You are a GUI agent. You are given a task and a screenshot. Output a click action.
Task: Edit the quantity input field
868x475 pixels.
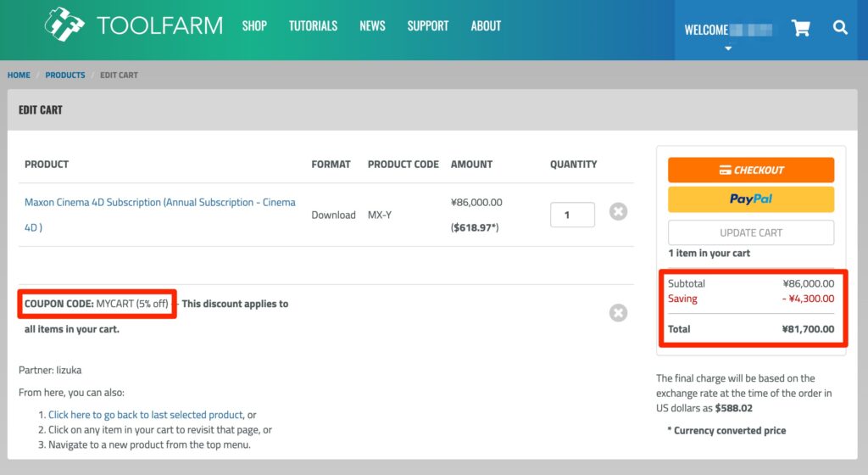(572, 215)
